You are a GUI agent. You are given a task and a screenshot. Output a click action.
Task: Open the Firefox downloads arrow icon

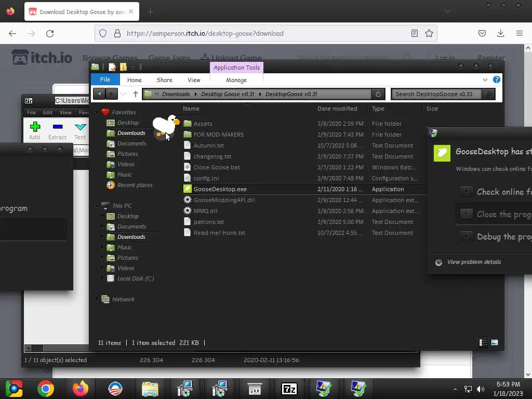tap(500, 33)
